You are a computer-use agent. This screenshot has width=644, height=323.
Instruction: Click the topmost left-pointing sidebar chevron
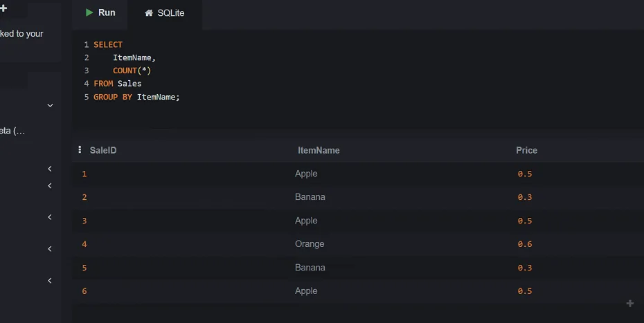pos(50,169)
